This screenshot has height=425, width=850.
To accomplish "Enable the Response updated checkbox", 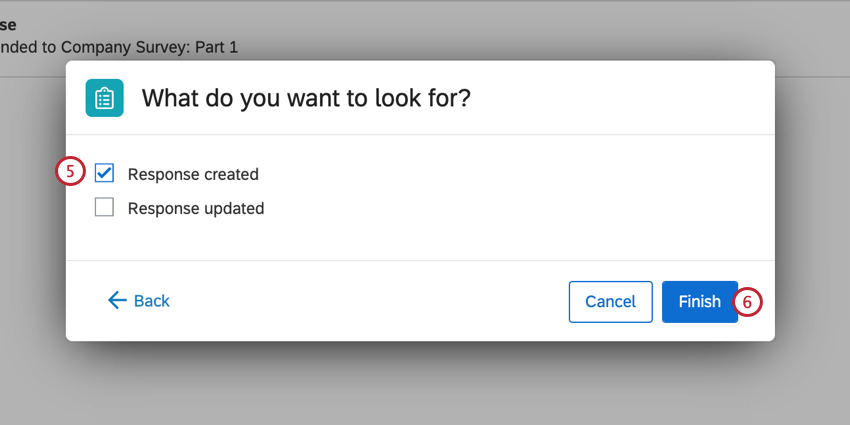I will [104, 208].
